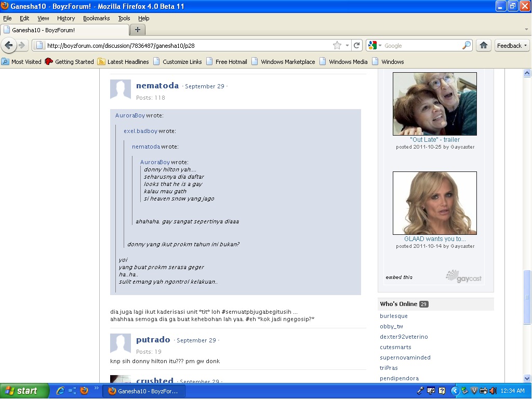Click Show Desktop quick launch icon
The height and width of the screenshot is (399, 532).
click(72, 391)
